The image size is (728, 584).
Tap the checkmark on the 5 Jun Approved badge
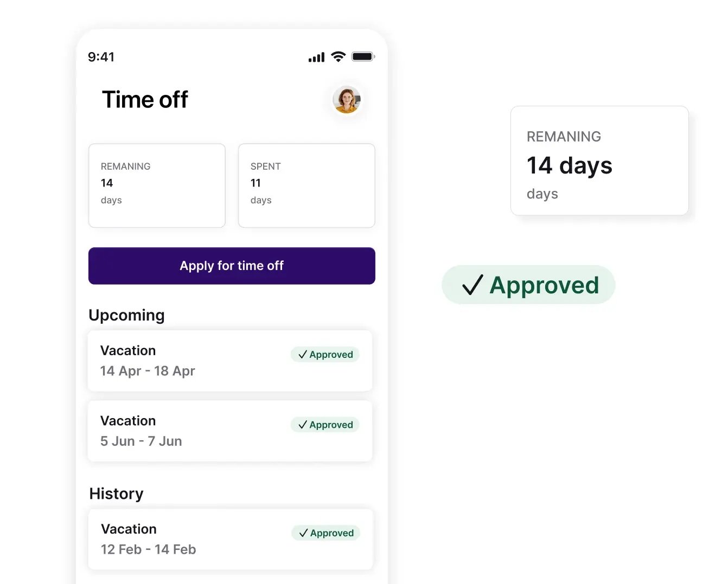tap(303, 425)
